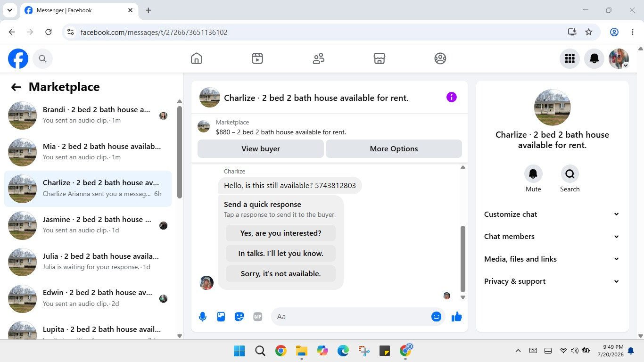Image resolution: width=644 pixels, height=362 pixels.
Task: Open Windows taskbar search
Action: 260,351
